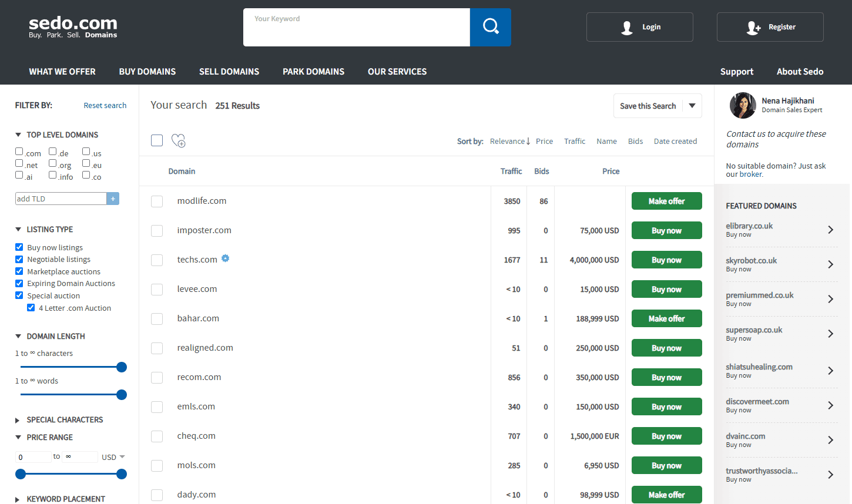Select the checkbox next to modlife.com
The height and width of the screenshot is (504, 852).
click(157, 201)
